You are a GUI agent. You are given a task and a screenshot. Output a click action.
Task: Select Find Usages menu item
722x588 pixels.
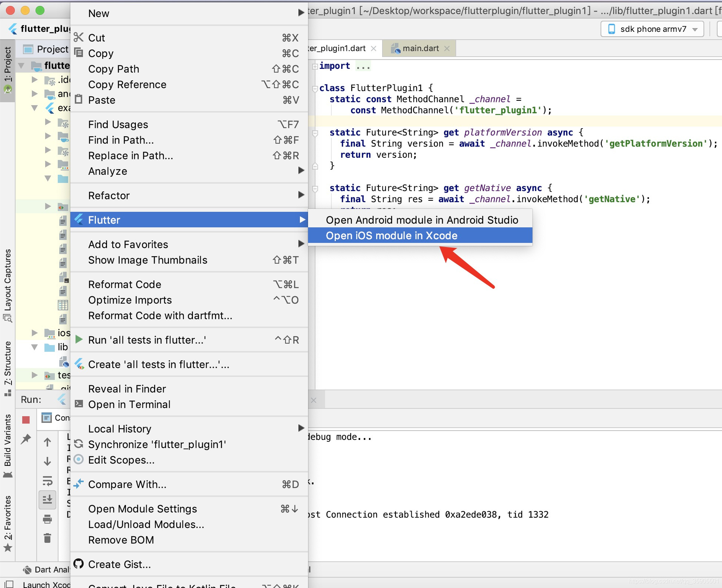click(x=189, y=124)
